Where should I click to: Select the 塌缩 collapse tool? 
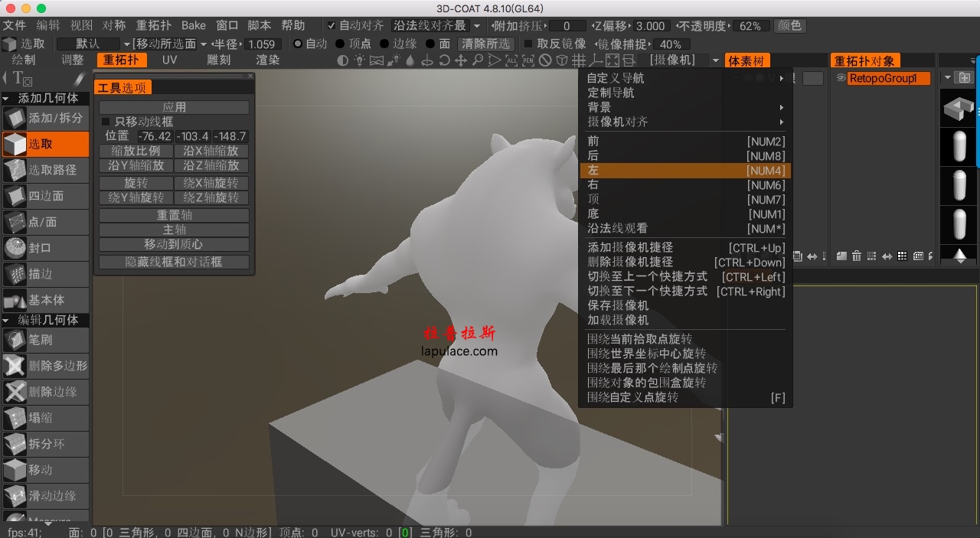pyautogui.click(x=45, y=418)
